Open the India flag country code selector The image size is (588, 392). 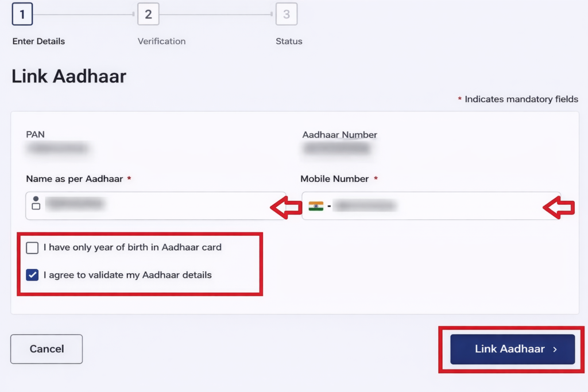point(316,206)
